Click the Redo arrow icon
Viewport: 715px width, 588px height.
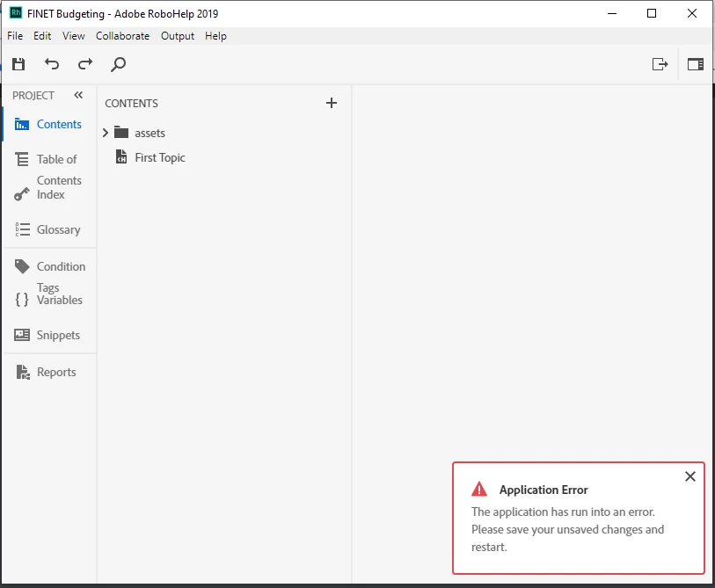(x=85, y=64)
